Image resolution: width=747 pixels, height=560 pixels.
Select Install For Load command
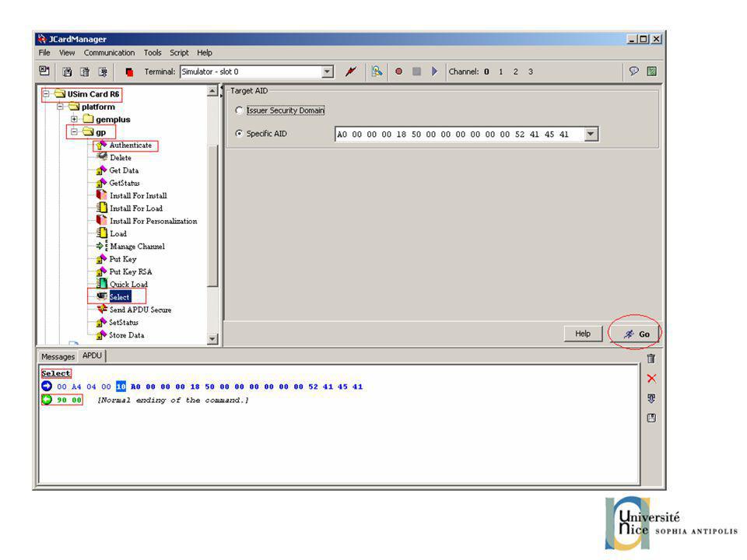136,208
